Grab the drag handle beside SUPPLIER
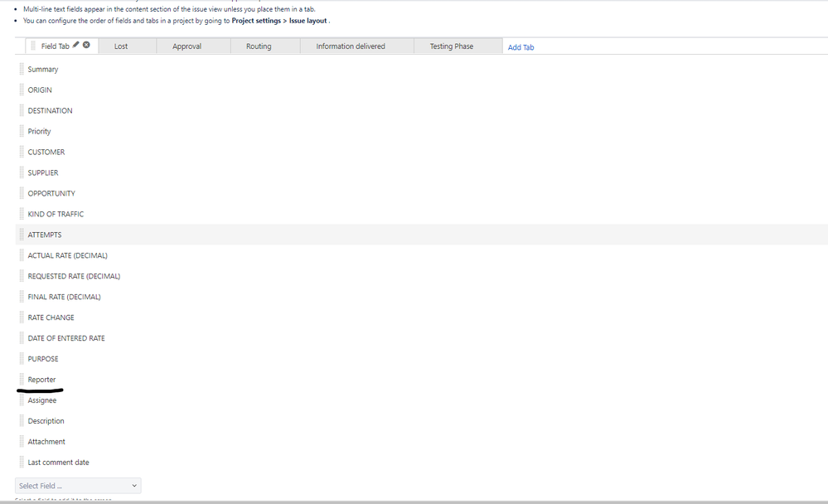The height and width of the screenshot is (504, 828). tap(22, 172)
